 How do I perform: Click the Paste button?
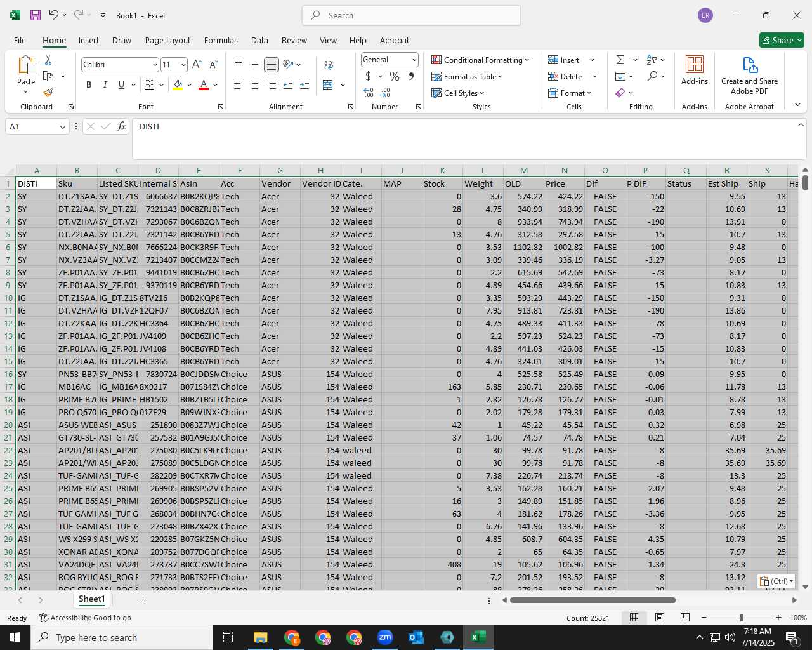[26, 74]
